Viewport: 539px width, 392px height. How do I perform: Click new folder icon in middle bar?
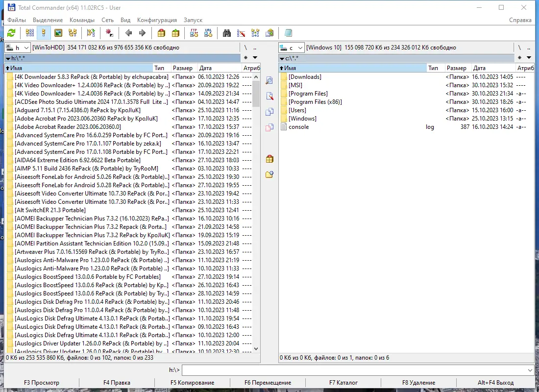(269, 174)
